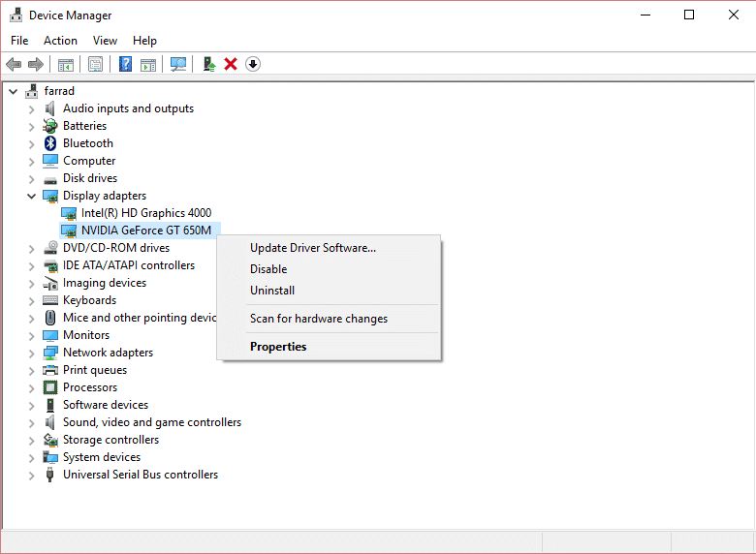
Task: Click the disable device down-arrow toolbar icon
Action: (253, 64)
